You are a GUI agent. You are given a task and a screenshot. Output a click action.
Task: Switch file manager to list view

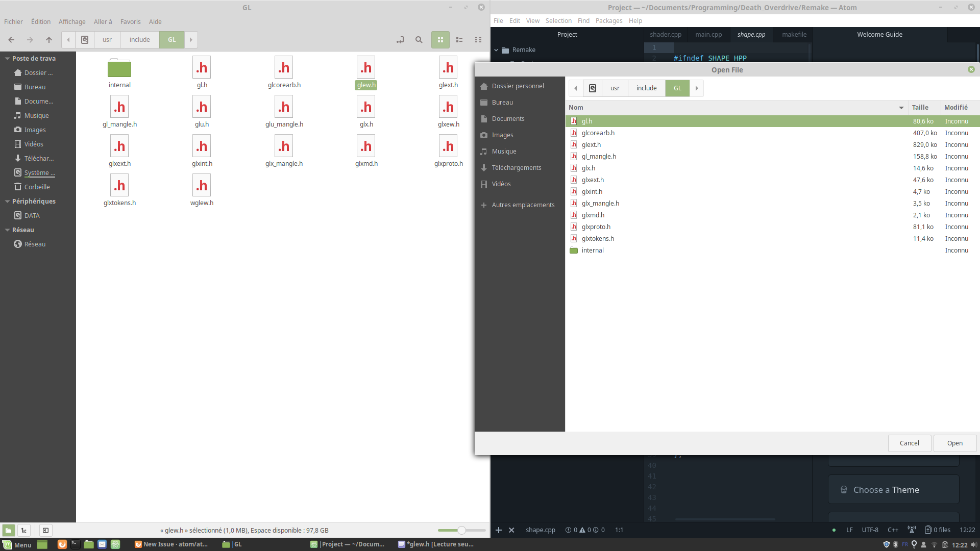pyautogui.click(x=459, y=40)
